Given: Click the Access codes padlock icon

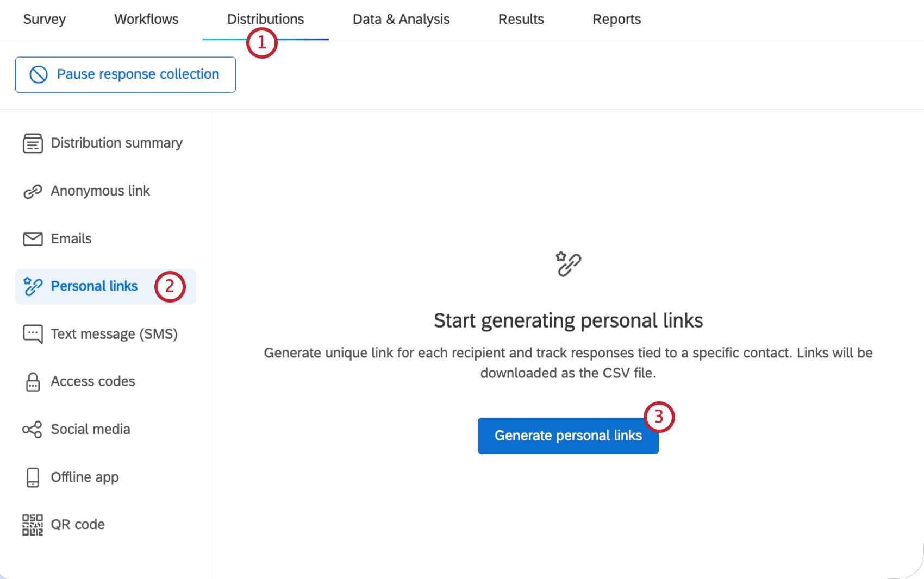Looking at the screenshot, I should (33, 382).
